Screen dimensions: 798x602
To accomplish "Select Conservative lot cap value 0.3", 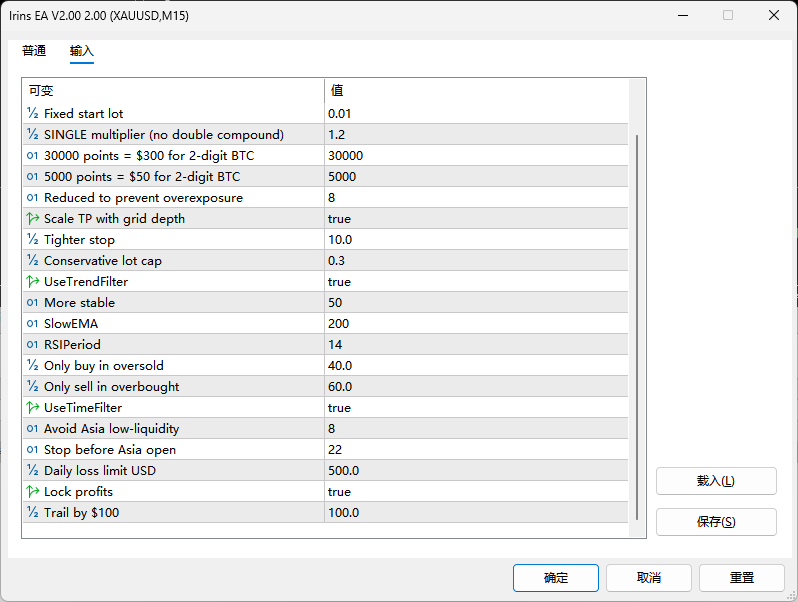I will [476, 261].
